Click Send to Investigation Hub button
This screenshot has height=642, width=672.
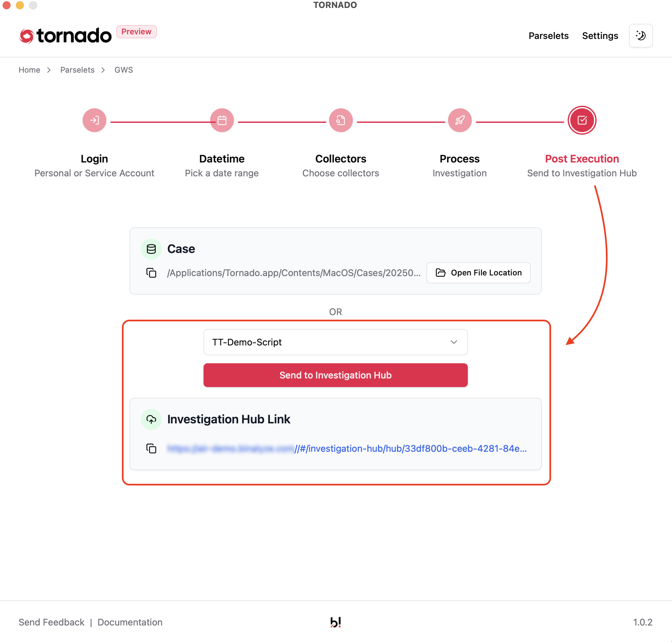pyautogui.click(x=335, y=375)
